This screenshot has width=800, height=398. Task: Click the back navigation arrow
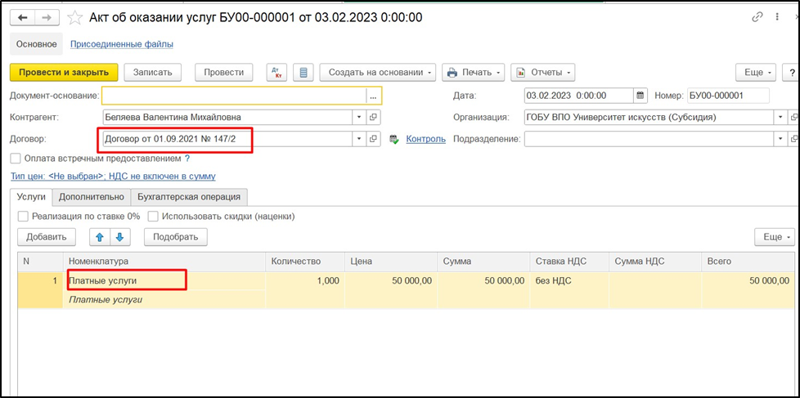[x=22, y=17]
